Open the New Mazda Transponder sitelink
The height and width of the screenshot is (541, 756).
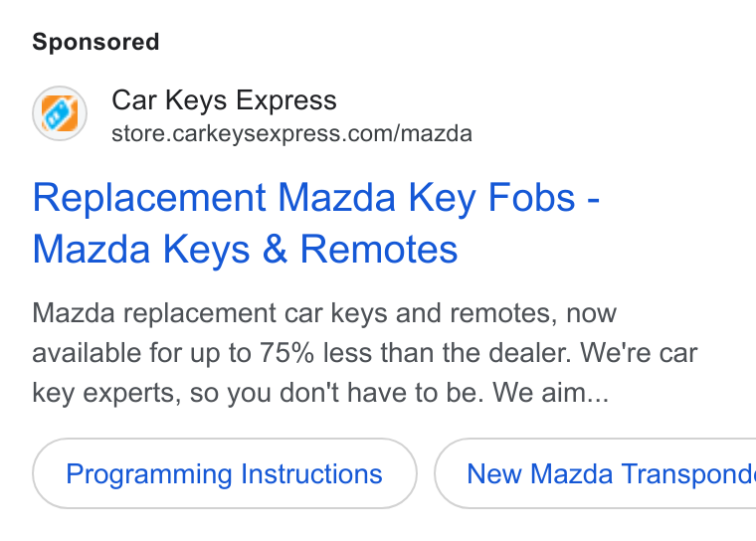click(x=596, y=473)
